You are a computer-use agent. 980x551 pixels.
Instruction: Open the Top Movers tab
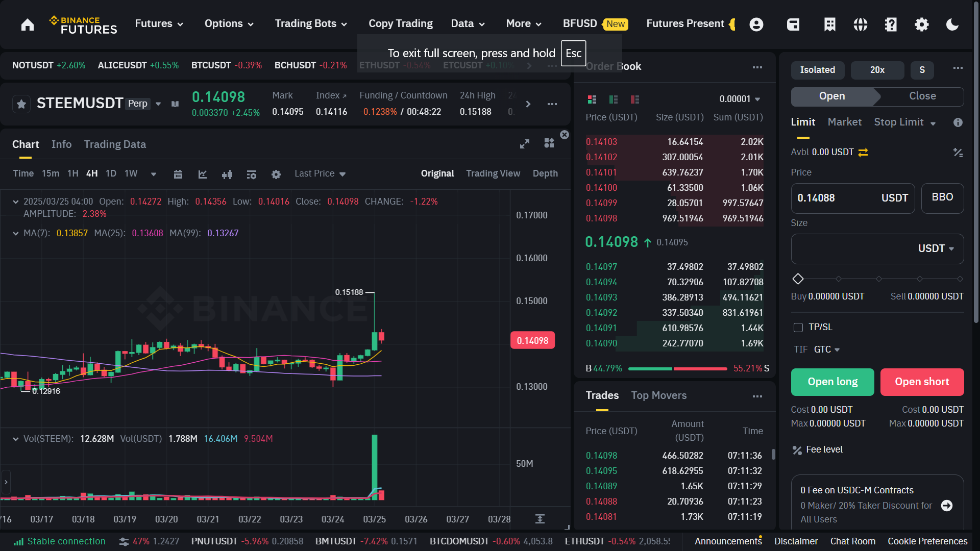658,395
